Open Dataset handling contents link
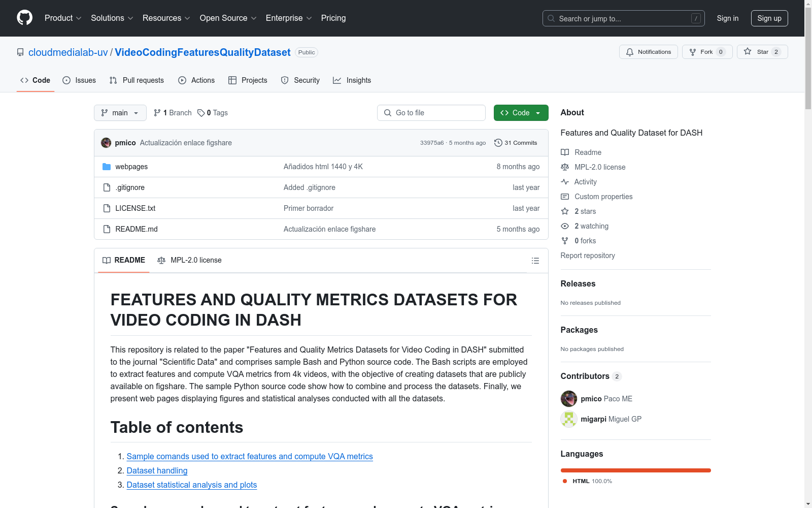This screenshot has height=508, width=812. pyautogui.click(x=157, y=471)
